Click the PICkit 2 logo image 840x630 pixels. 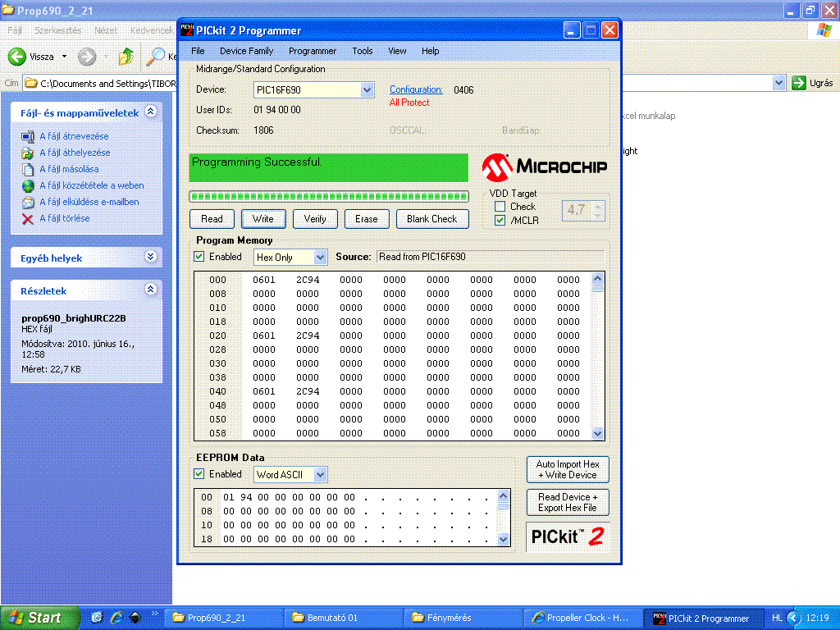pos(568,536)
